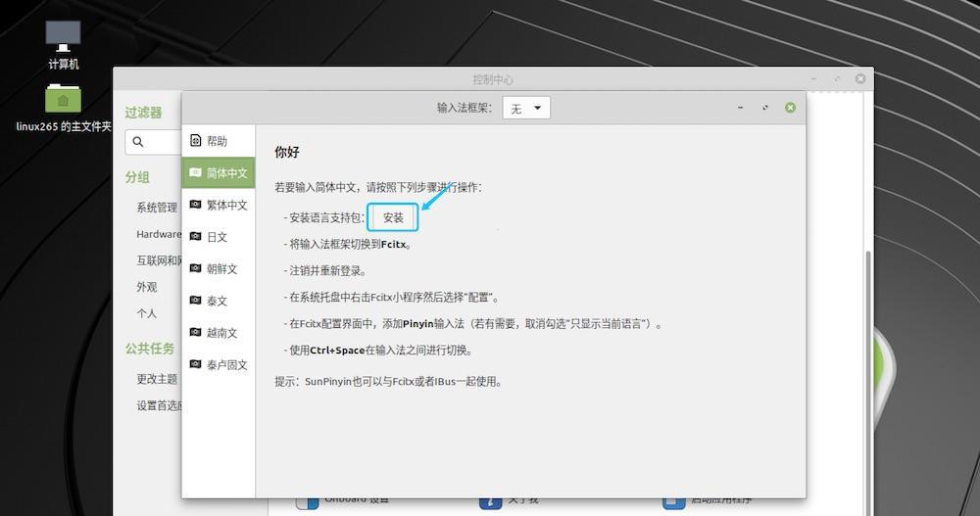Switch to 日文 input method page
The image size is (980, 516).
(x=219, y=237)
